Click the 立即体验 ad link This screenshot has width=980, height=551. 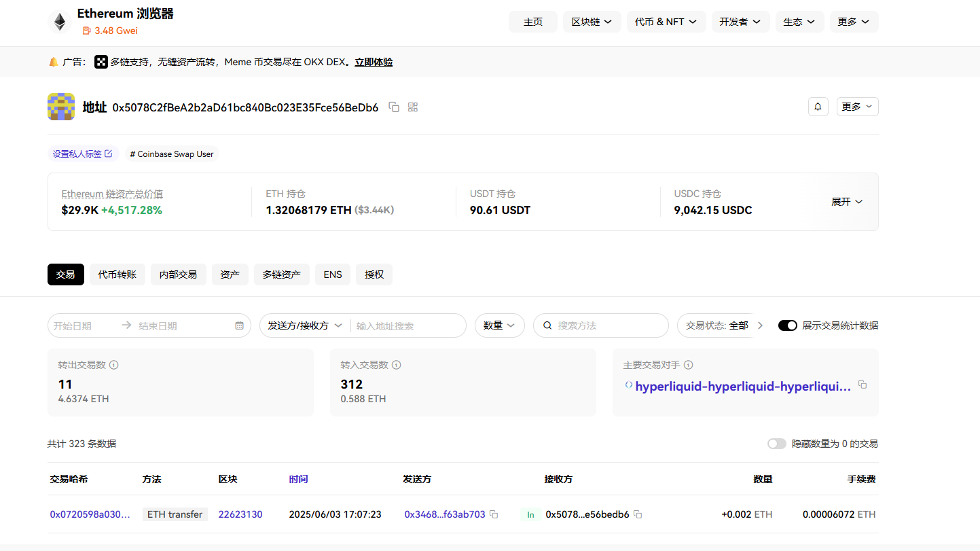[x=374, y=62]
